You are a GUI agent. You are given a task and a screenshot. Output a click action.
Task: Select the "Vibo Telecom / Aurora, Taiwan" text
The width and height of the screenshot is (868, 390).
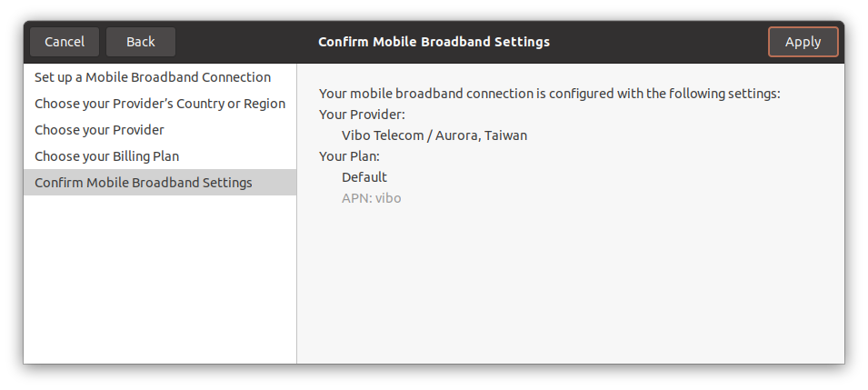(x=434, y=135)
